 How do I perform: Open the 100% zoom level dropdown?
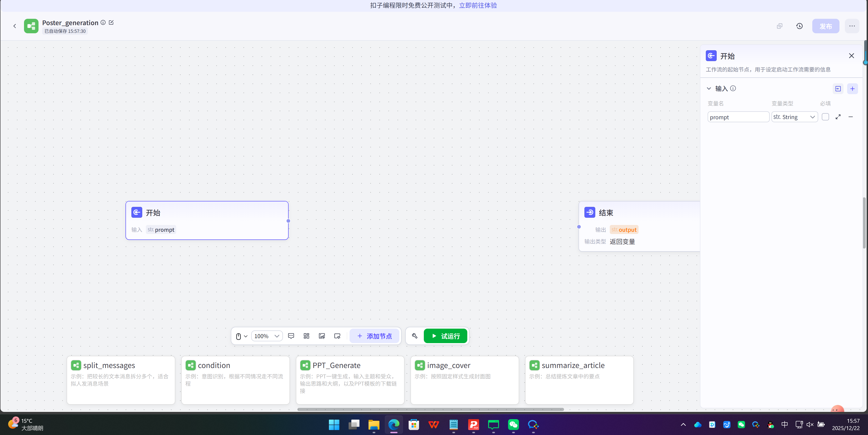[267, 336]
